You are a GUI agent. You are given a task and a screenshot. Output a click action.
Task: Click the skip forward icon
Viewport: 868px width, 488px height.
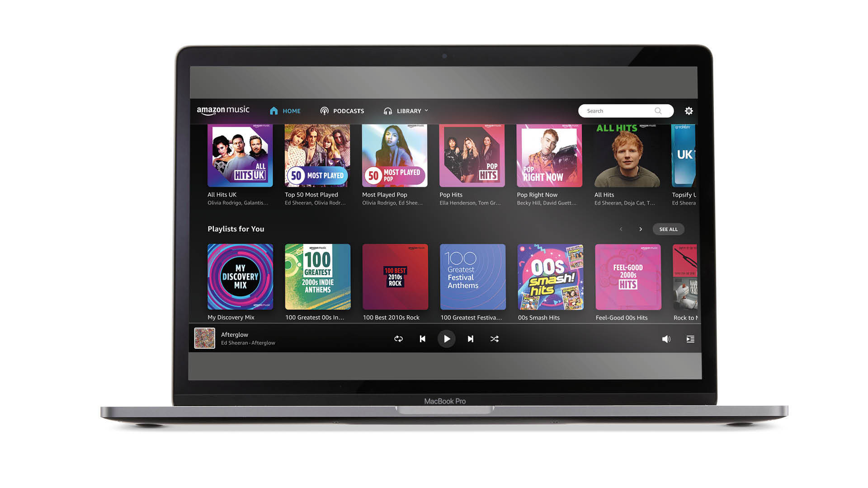[470, 338]
